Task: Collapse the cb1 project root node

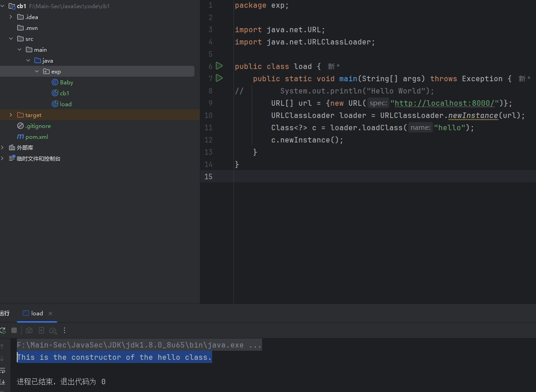Action: coord(2,6)
